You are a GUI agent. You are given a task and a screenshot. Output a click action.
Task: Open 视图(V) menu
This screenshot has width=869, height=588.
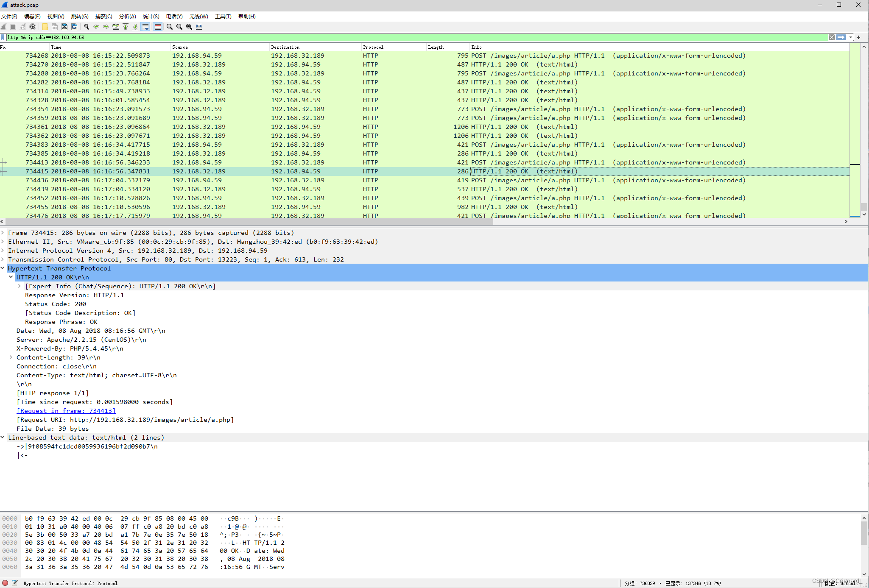(56, 17)
